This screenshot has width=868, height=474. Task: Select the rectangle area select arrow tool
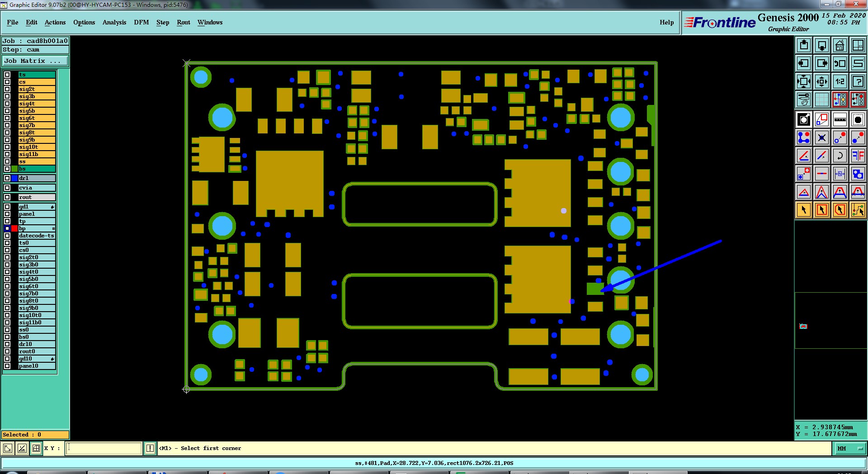click(x=822, y=210)
